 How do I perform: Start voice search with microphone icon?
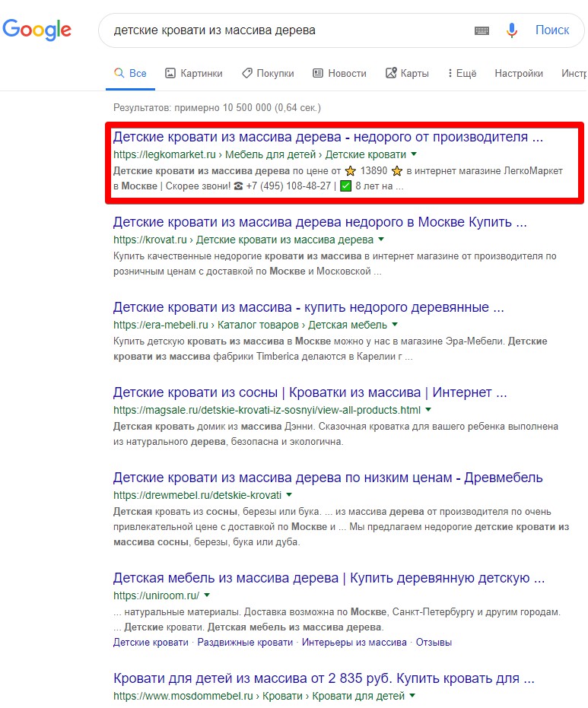tap(512, 30)
